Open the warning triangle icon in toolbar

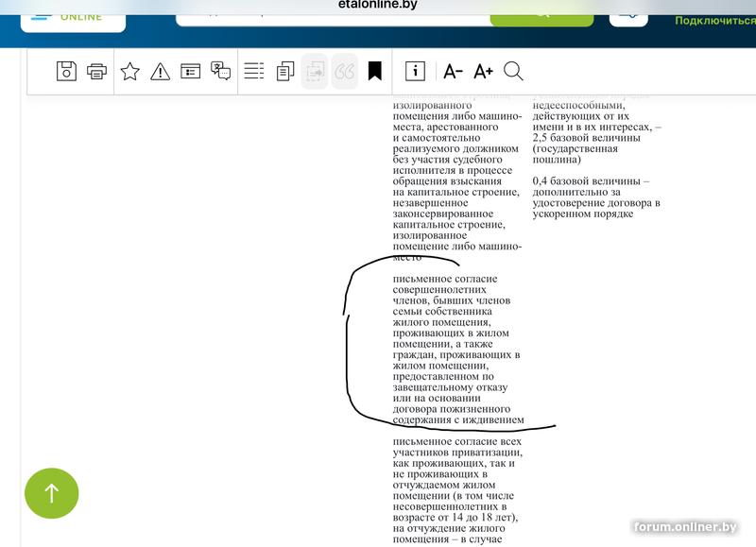160,72
